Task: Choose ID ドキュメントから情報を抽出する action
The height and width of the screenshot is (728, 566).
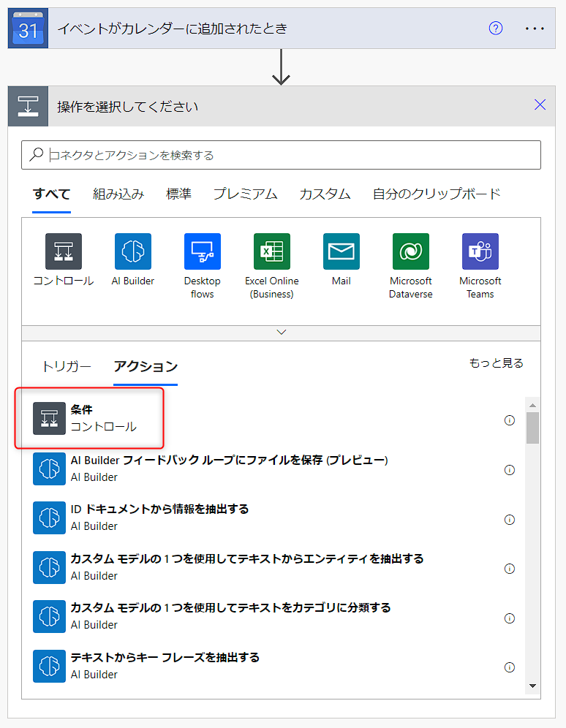Action: (x=274, y=517)
